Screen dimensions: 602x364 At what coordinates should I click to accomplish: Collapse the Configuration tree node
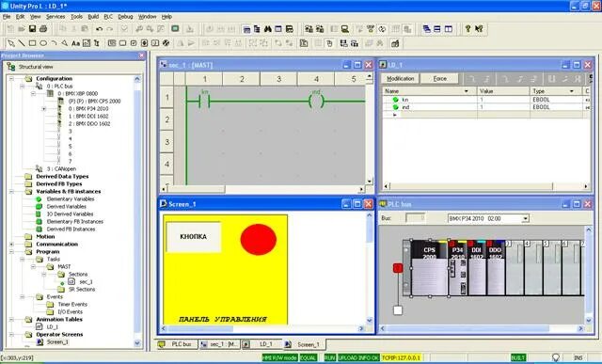[11, 78]
